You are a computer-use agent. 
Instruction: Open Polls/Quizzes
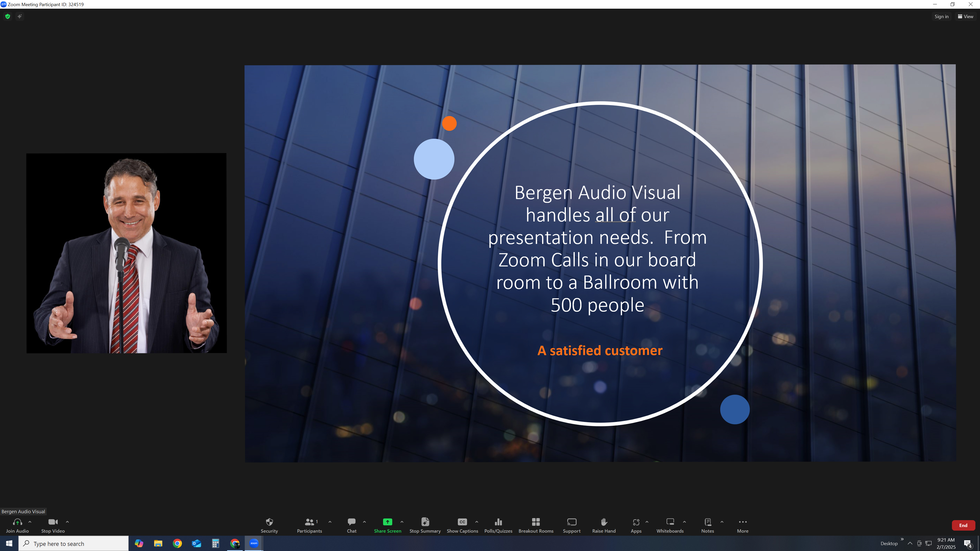pos(498,525)
